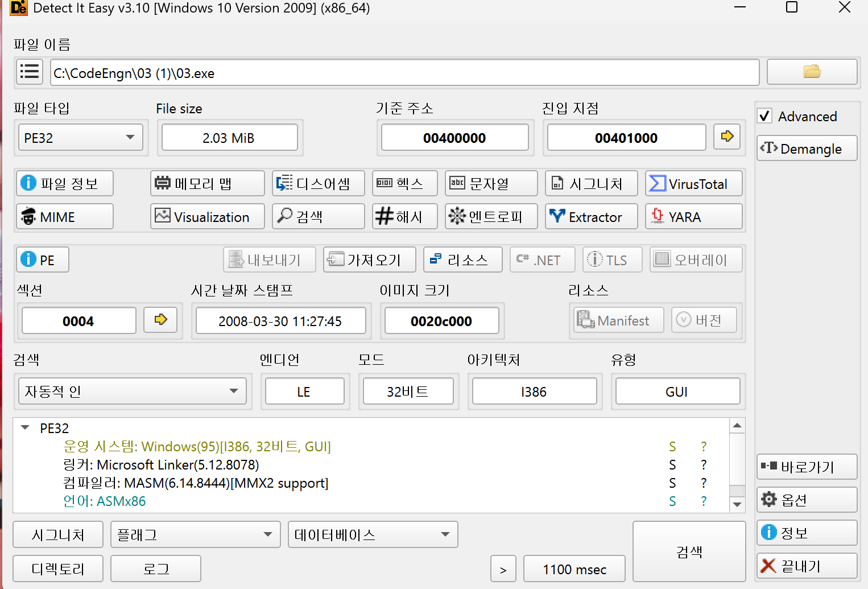Viewport: 868px width, 589px height.
Task: Open the YARA scanner
Action: [x=694, y=216]
